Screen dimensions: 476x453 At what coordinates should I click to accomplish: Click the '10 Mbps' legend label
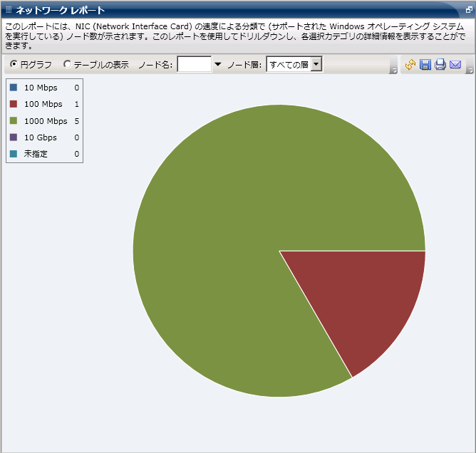(41, 88)
